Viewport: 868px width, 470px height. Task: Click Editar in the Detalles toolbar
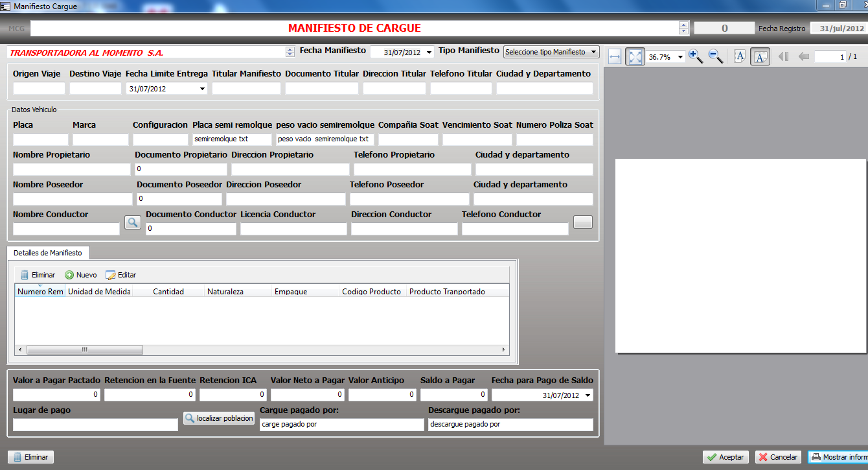click(121, 275)
